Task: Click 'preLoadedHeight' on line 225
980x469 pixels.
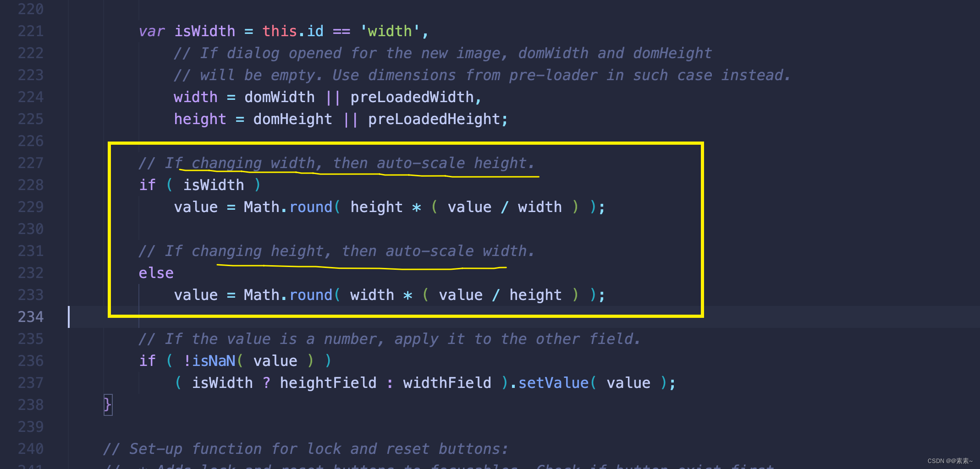Action: pos(434,119)
